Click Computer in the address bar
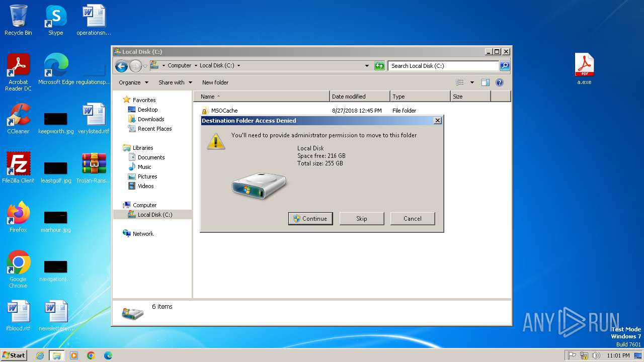Image resolution: width=644 pixels, height=362 pixels. pyautogui.click(x=179, y=65)
